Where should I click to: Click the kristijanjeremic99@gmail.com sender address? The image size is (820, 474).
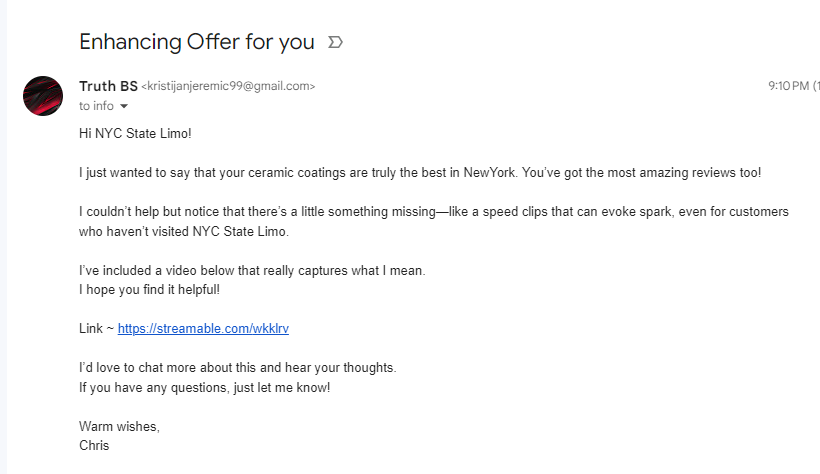coord(229,86)
